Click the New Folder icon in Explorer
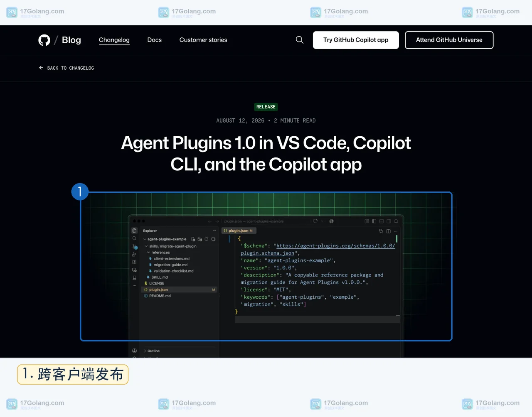Viewport: 532px width, 417px height. [x=200, y=239]
